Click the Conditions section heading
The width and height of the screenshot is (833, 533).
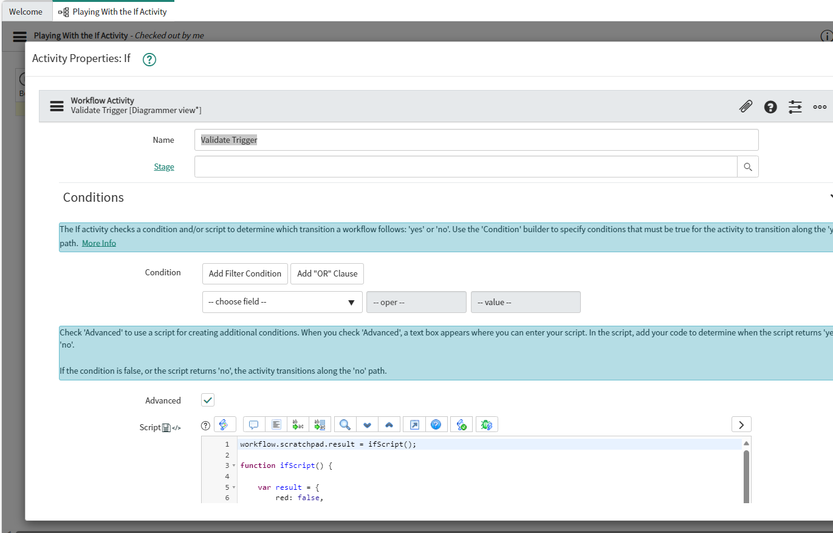[x=94, y=198]
